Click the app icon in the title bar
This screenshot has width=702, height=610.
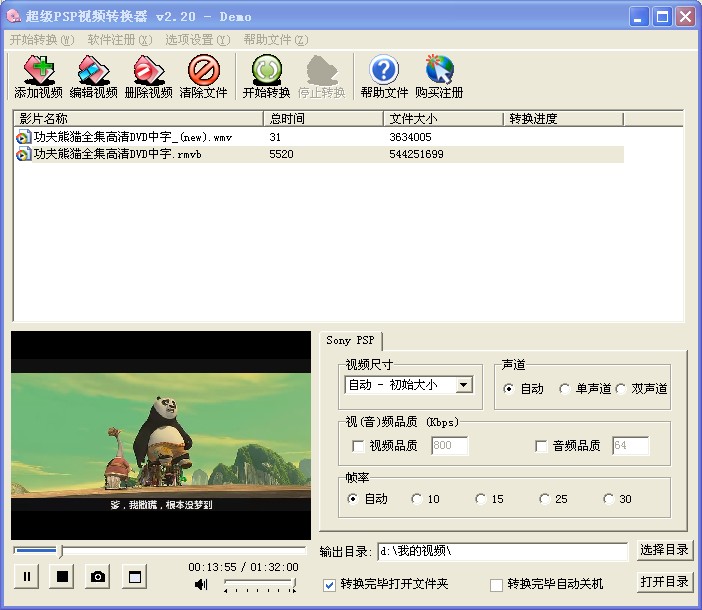point(13,16)
